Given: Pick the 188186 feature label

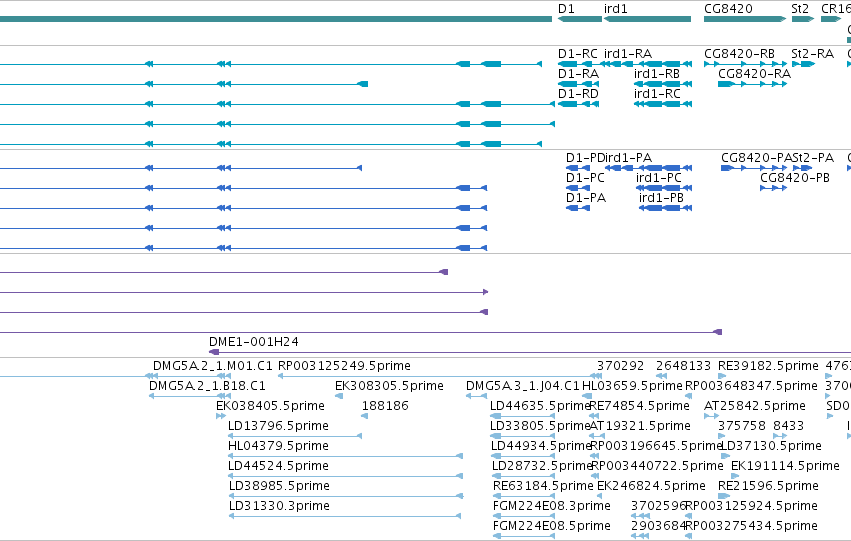Looking at the screenshot, I should click(x=385, y=406).
